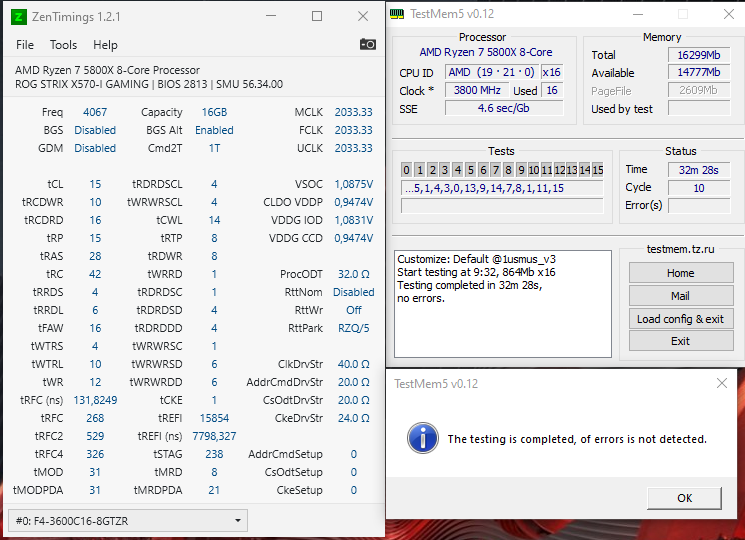Click the tRAS value 28
Image resolution: width=745 pixels, height=540 pixels.
click(x=95, y=256)
